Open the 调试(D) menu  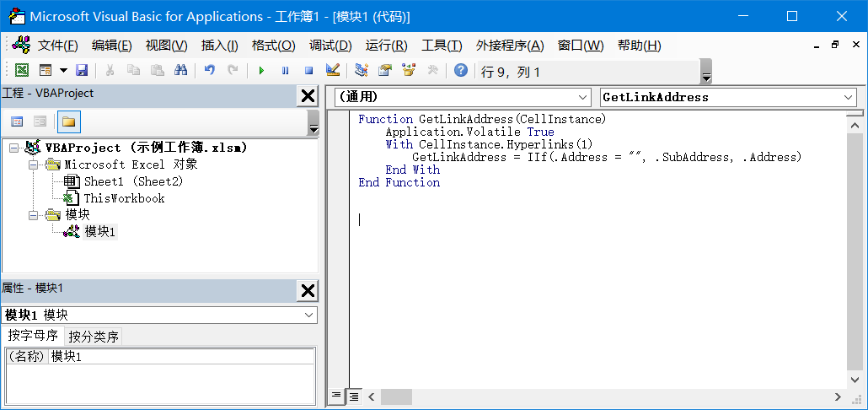330,46
